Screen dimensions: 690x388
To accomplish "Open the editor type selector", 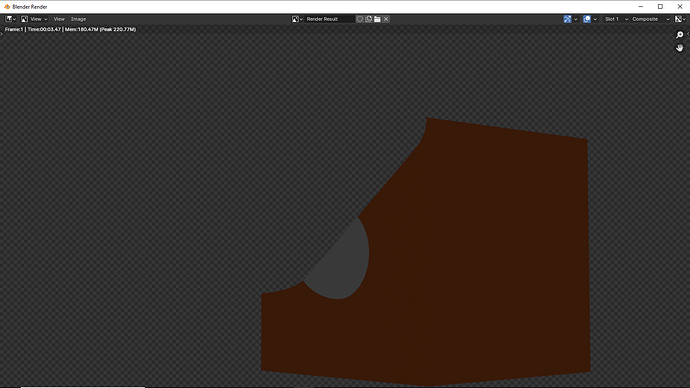I will (10, 19).
